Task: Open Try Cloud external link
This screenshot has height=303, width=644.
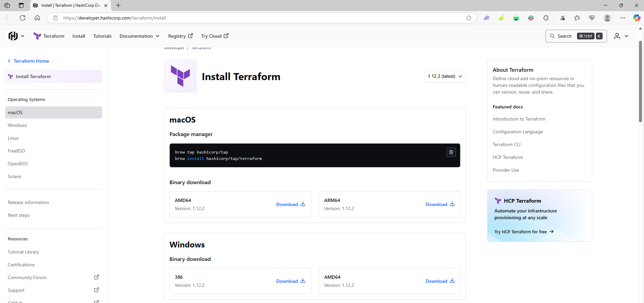Action: pos(215,36)
